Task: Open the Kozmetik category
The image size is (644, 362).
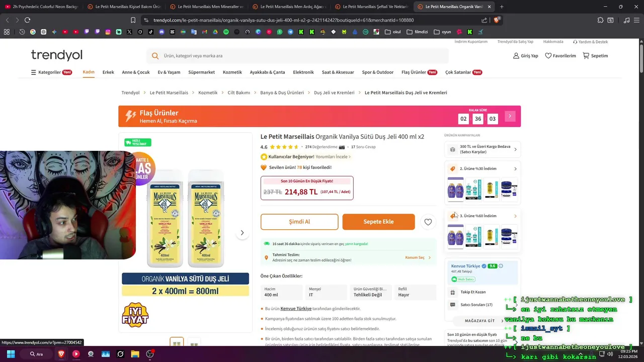Action: pyautogui.click(x=232, y=72)
